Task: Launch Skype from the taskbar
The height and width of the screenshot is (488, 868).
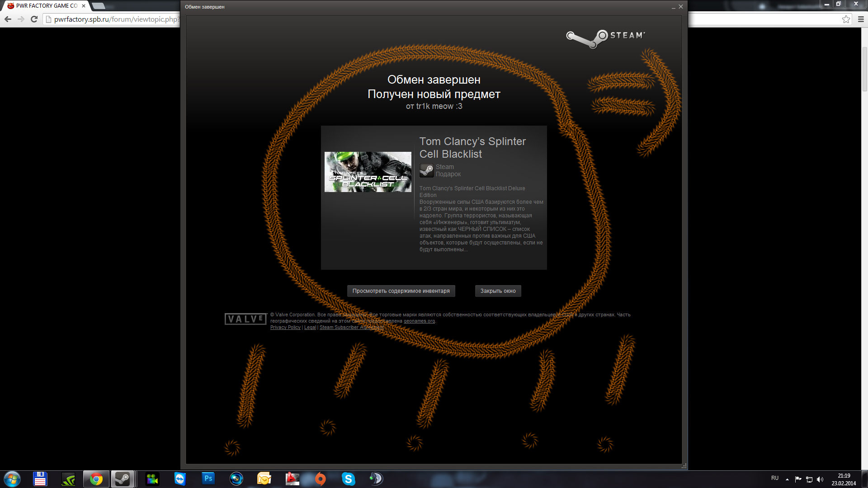Action: (348, 479)
